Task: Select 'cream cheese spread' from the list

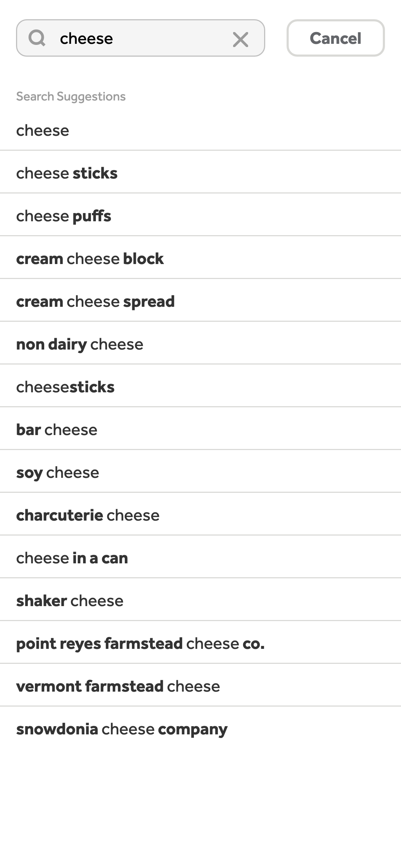Action: pyautogui.click(x=200, y=301)
